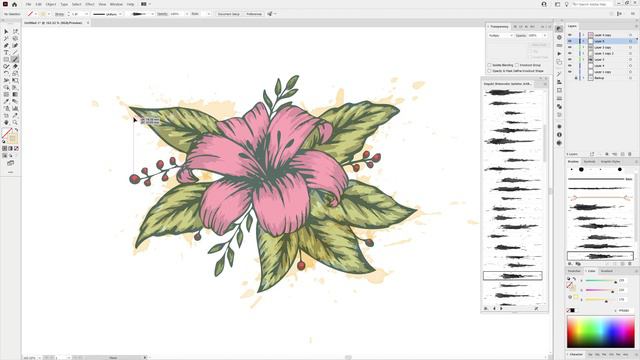Click the Stroke label in control bar
This screenshot has height=360, width=640.
[60, 14]
